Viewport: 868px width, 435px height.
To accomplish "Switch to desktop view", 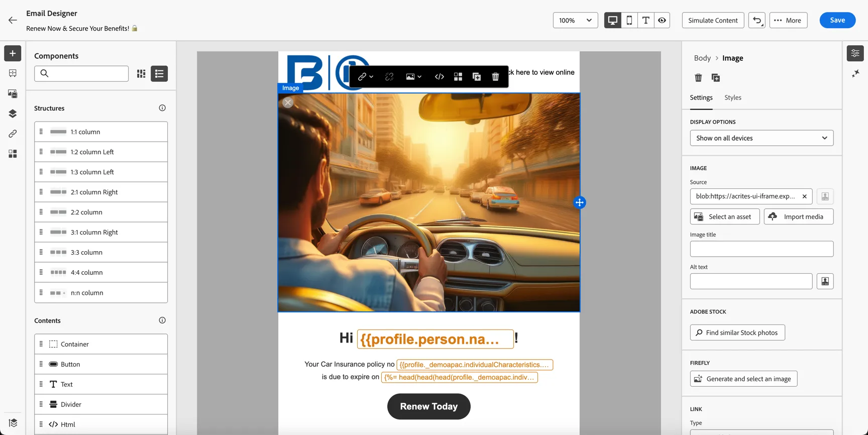I will tap(612, 20).
